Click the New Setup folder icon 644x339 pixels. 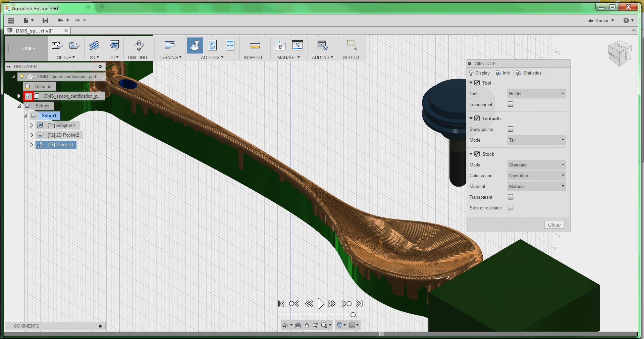57,45
